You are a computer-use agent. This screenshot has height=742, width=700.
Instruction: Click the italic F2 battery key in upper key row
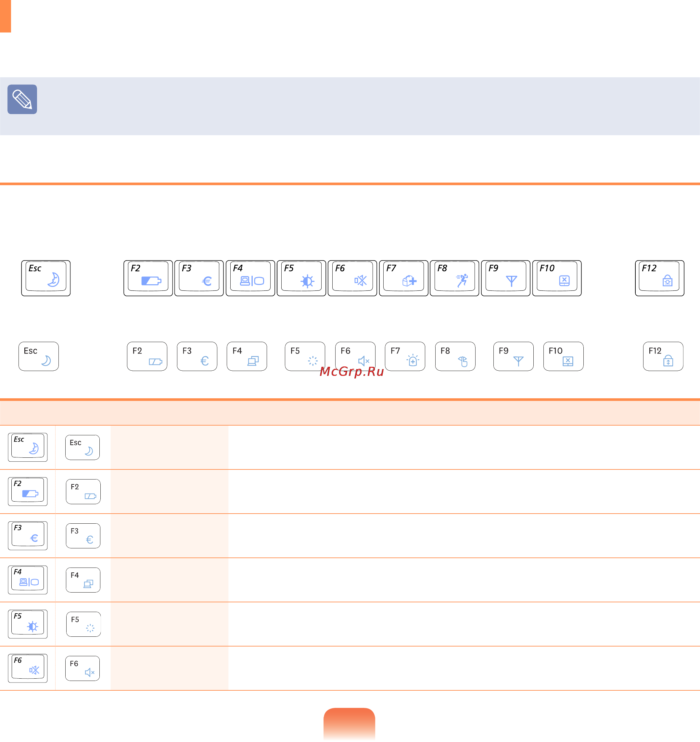[x=148, y=278]
